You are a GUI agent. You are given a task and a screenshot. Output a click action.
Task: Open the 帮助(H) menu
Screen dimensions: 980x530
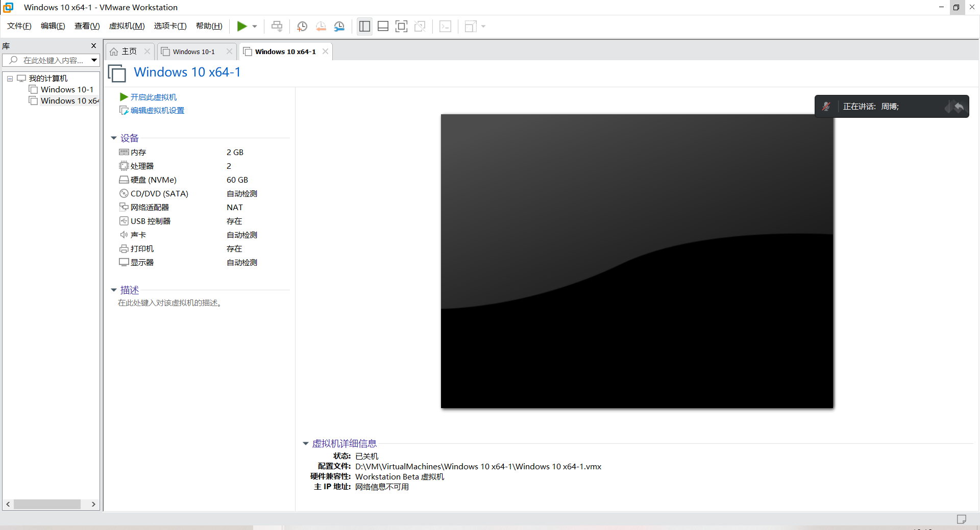tap(209, 26)
